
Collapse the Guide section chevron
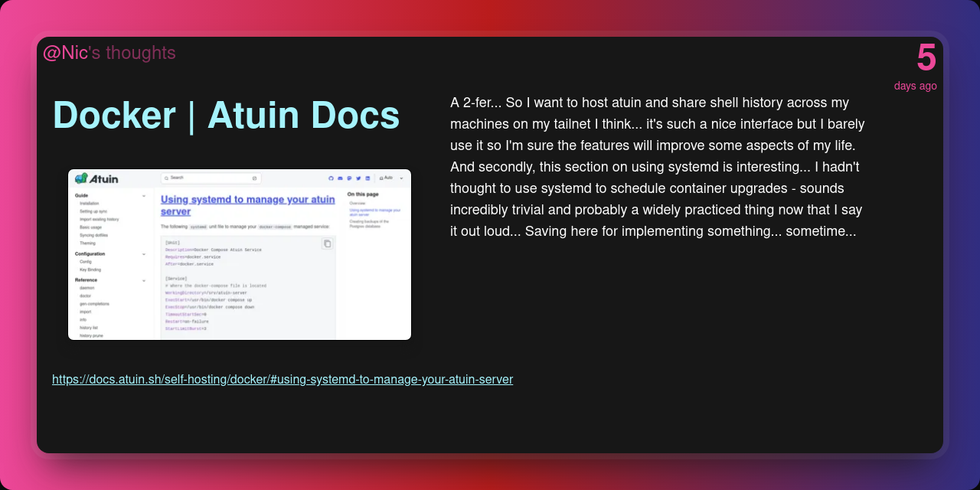(x=143, y=196)
